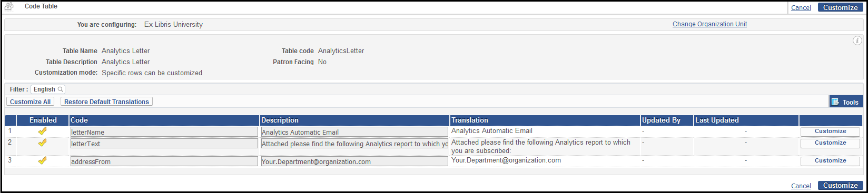The image size is (868, 193).
Task: Open the Tools menu button
Action: pos(846,102)
